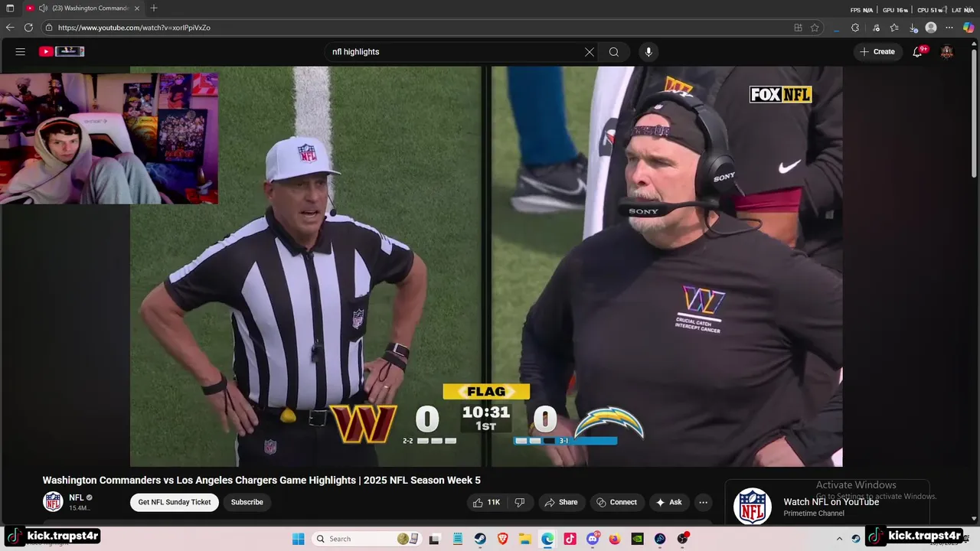Open NFL channel avatar
Image resolution: width=980 pixels, height=551 pixels.
click(53, 502)
